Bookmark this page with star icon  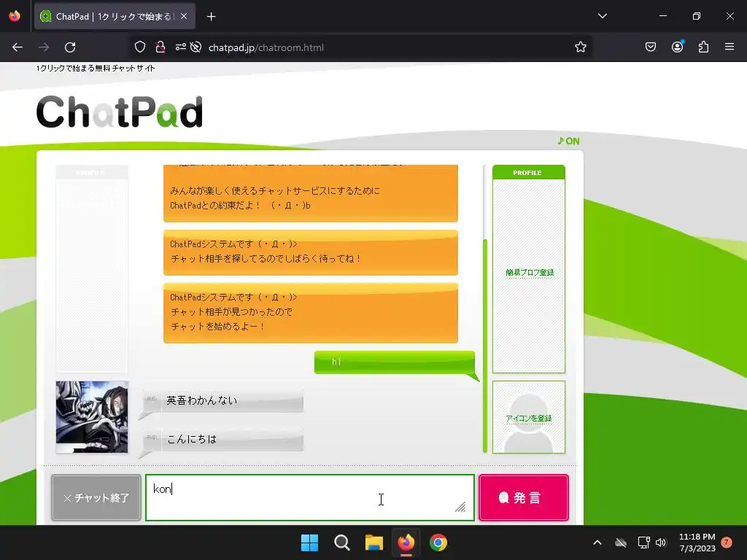click(580, 47)
